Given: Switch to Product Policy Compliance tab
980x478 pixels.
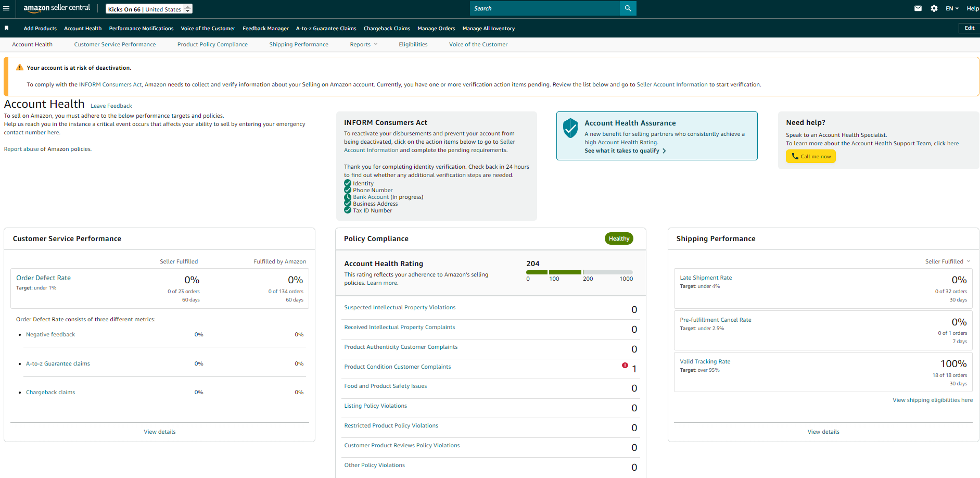Looking at the screenshot, I should (212, 45).
